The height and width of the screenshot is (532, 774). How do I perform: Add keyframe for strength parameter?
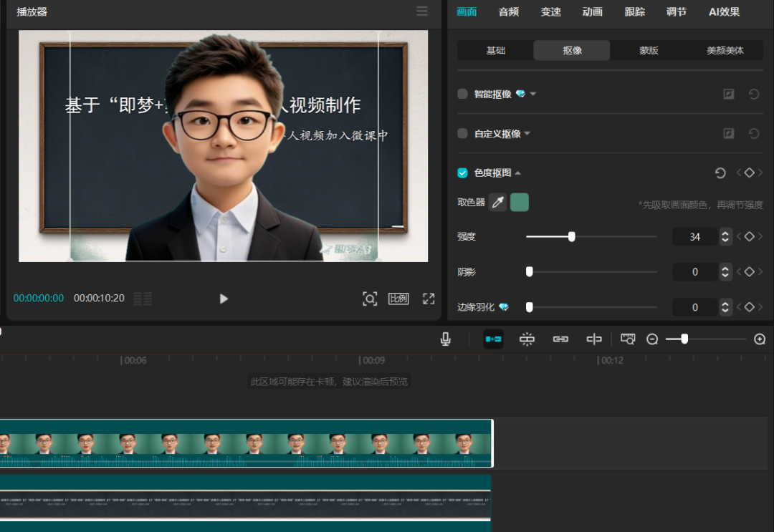(x=749, y=236)
